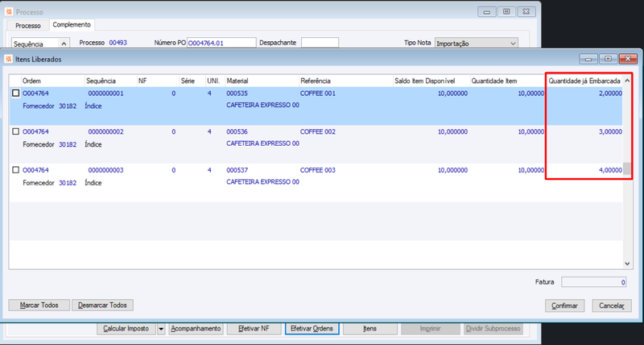Screen dimensions: 644x345
Task: Open the Calcular Imposto dropdown arrow
Action: [161, 329]
